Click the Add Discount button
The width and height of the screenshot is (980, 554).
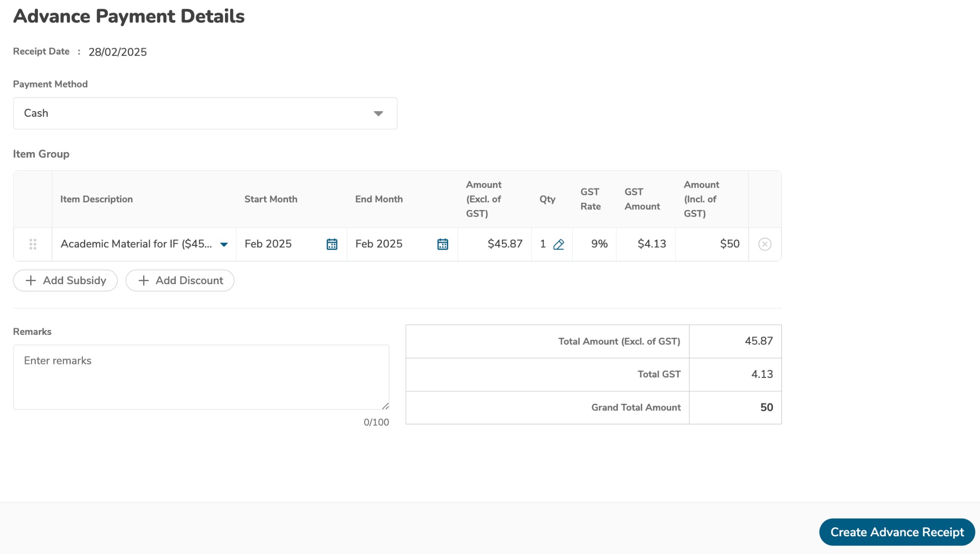tap(180, 280)
